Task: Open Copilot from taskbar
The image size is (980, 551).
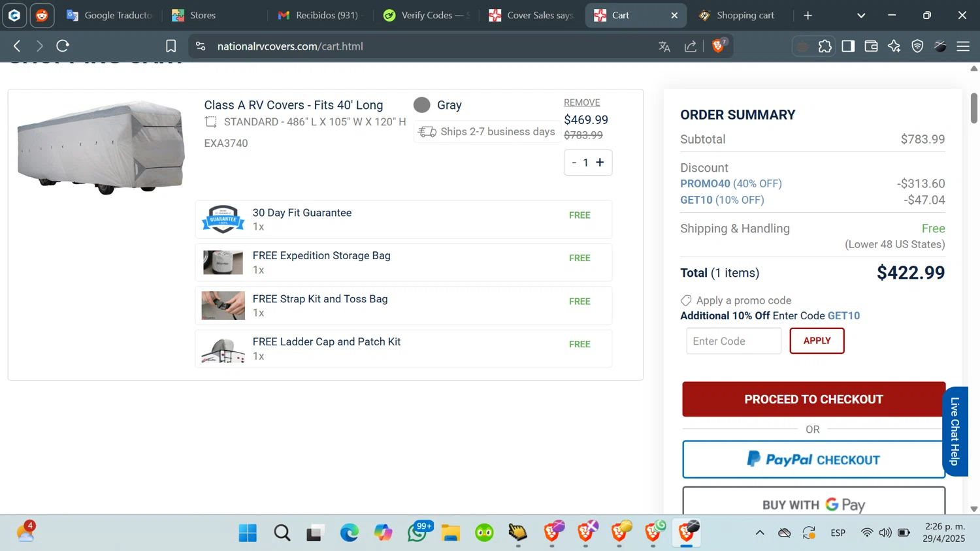Action: click(x=384, y=533)
